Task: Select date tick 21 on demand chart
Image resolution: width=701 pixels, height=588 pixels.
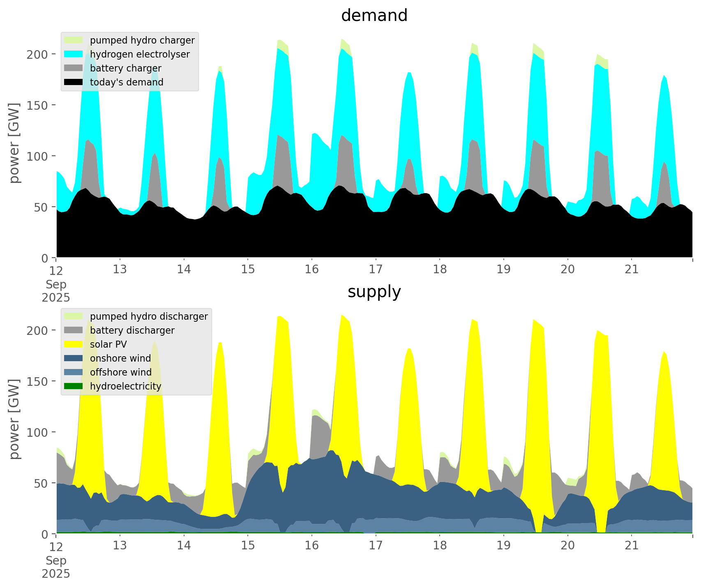Action: pyautogui.click(x=632, y=270)
